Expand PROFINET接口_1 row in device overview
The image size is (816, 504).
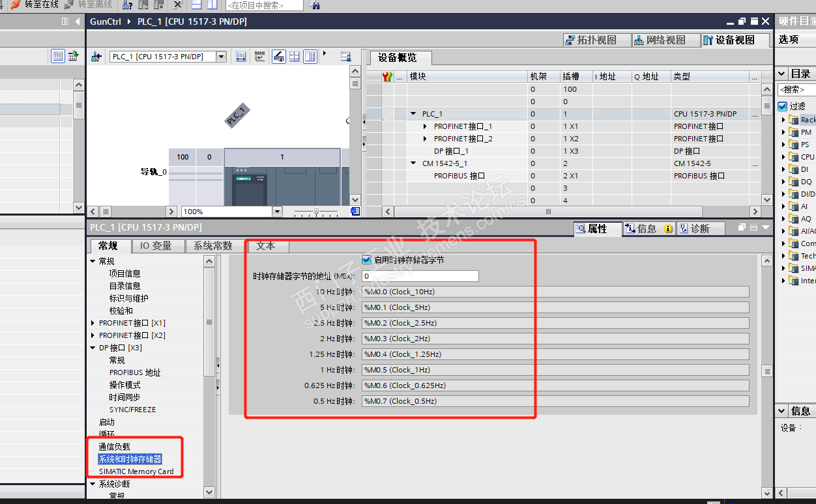pyautogui.click(x=426, y=126)
